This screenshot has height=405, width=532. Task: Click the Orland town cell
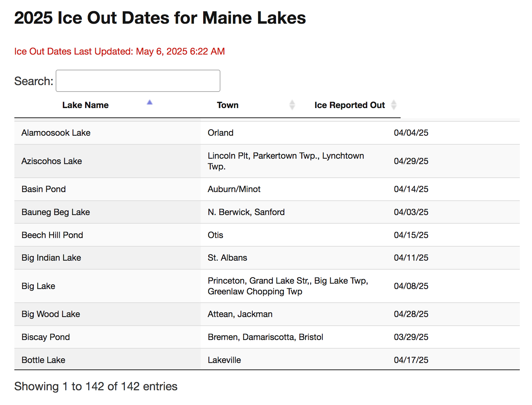click(x=220, y=133)
